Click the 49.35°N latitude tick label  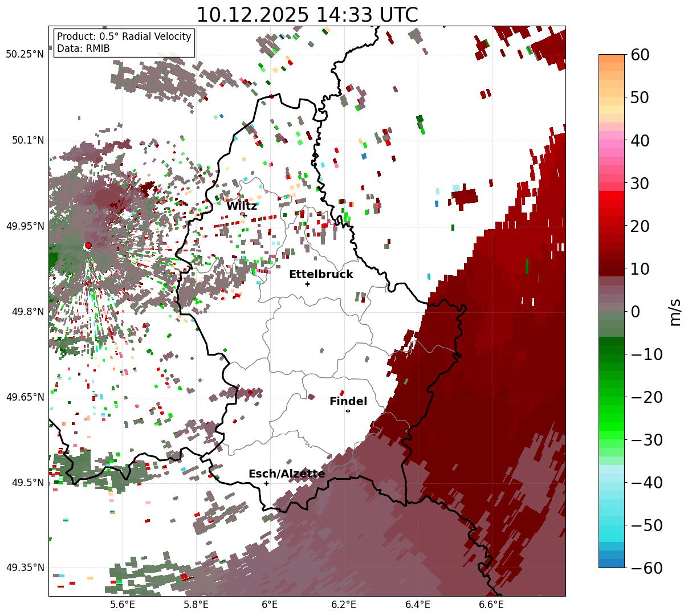pos(25,568)
